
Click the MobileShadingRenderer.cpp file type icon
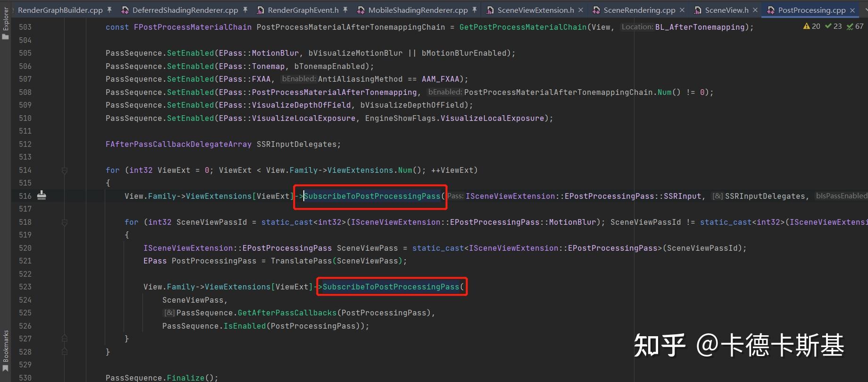click(x=361, y=10)
